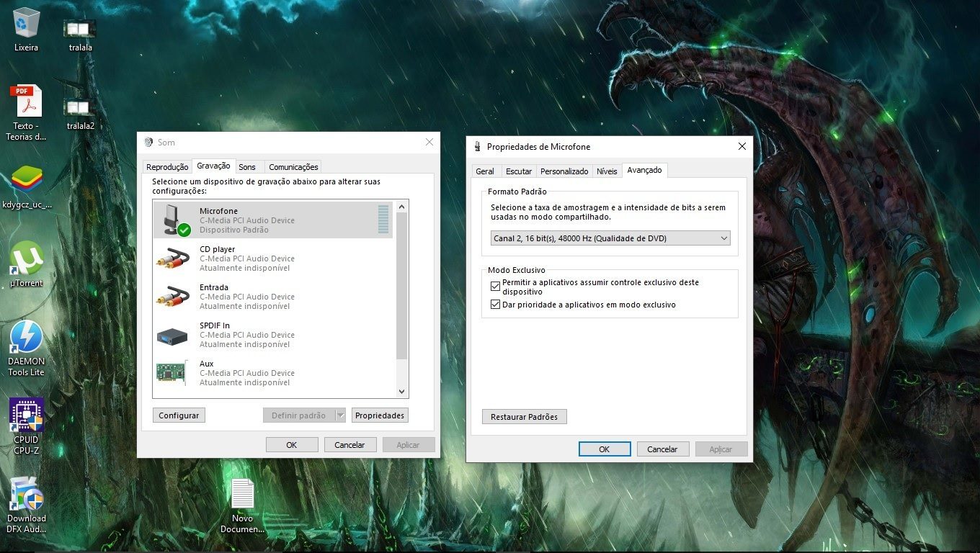Launch DAEMON Tools Lite shortcut
Screen dimensions: 980x553
27,349
